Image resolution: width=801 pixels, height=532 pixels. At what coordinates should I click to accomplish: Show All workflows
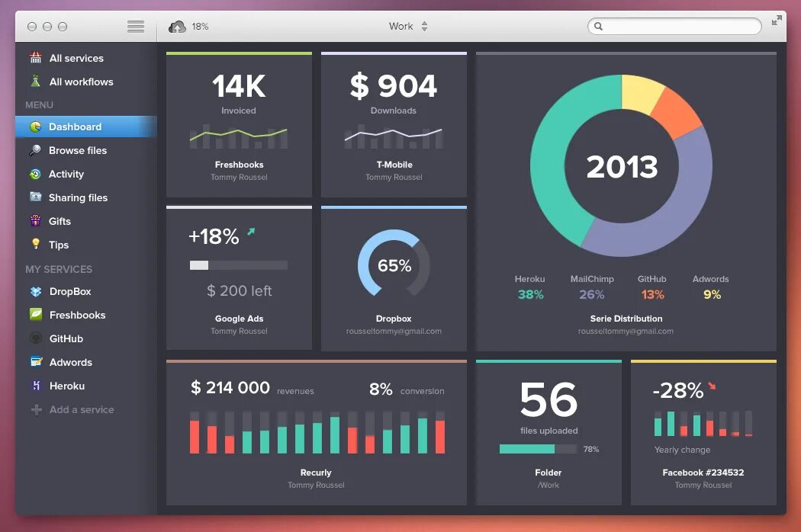85,82
